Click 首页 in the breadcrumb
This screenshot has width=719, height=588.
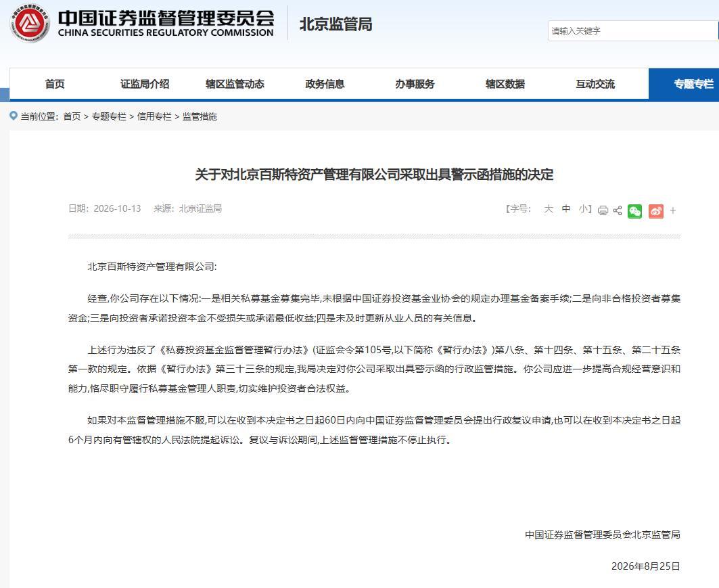(x=72, y=116)
